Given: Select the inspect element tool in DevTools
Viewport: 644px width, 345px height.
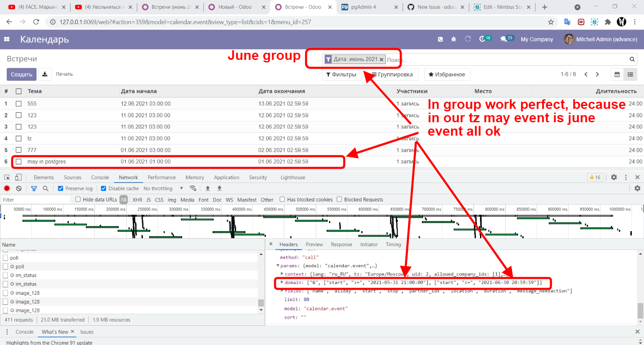Looking at the screenshot, I should pos(7,177).
